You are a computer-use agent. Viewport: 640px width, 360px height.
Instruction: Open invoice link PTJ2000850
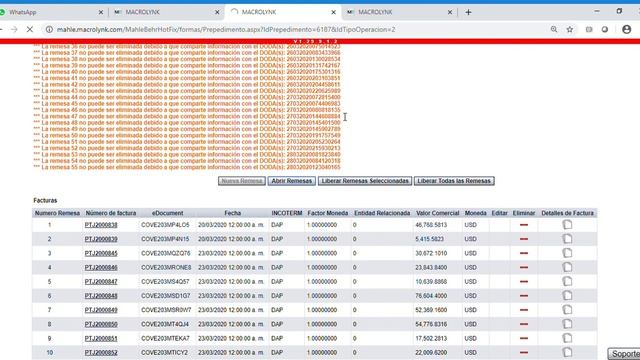pyautogui.click(x=101, y=324)
